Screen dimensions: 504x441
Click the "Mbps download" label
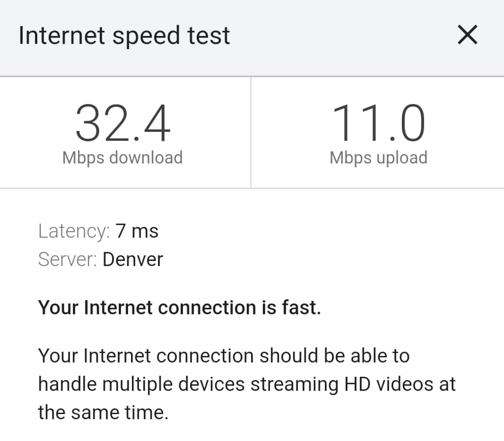[122, 157]
